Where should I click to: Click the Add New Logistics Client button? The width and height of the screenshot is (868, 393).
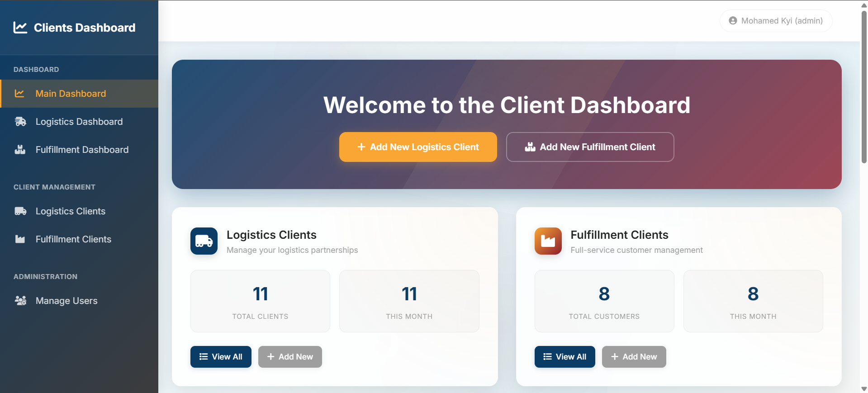[418, 147]
